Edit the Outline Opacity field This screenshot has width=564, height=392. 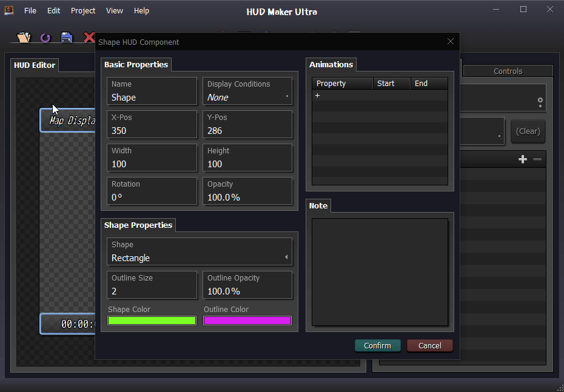click(x=247, y=285)
